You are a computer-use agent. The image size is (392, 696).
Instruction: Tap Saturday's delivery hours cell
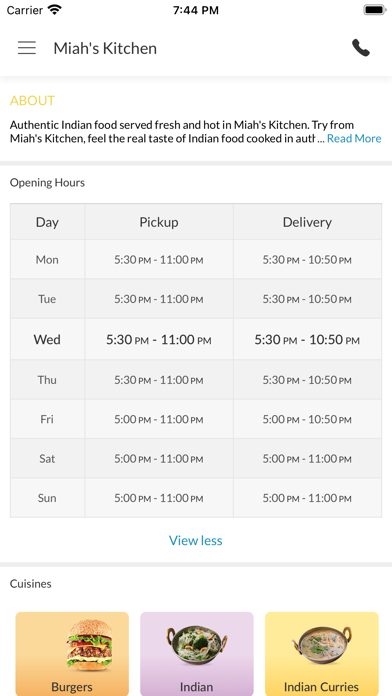click(x=307, y=459)
